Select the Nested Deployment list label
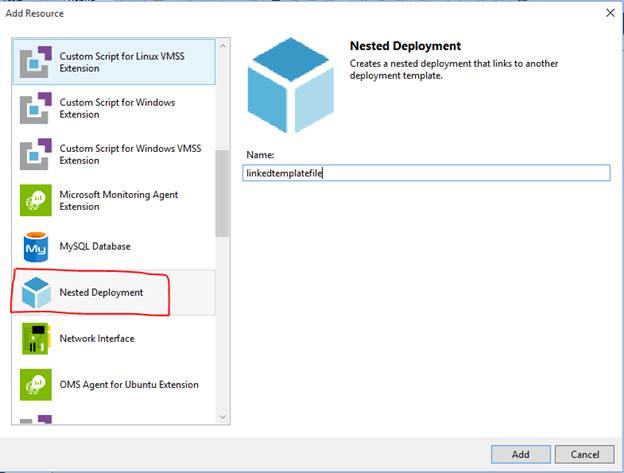624x473 pixels. tap(101, 292)
